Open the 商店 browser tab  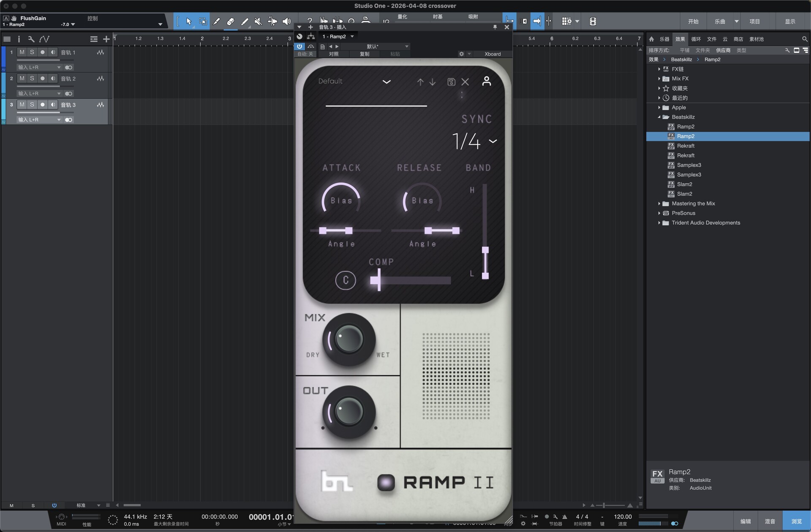pos(738,39)
